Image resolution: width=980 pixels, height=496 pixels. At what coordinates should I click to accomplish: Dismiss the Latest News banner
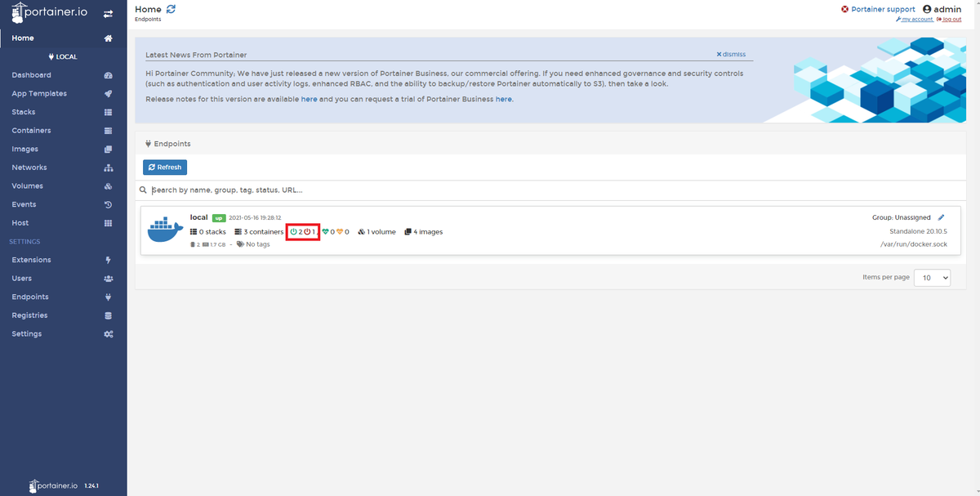(731, 54)
